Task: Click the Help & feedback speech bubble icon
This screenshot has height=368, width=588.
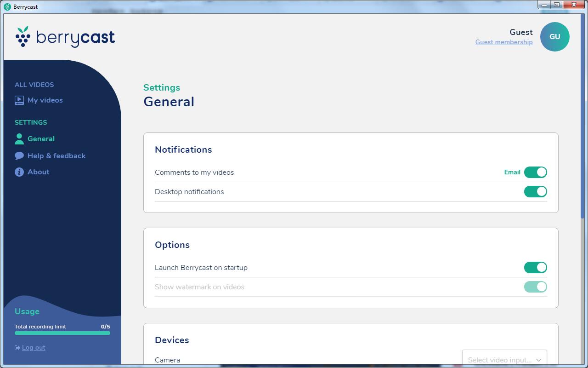Action: pos(19,155)
